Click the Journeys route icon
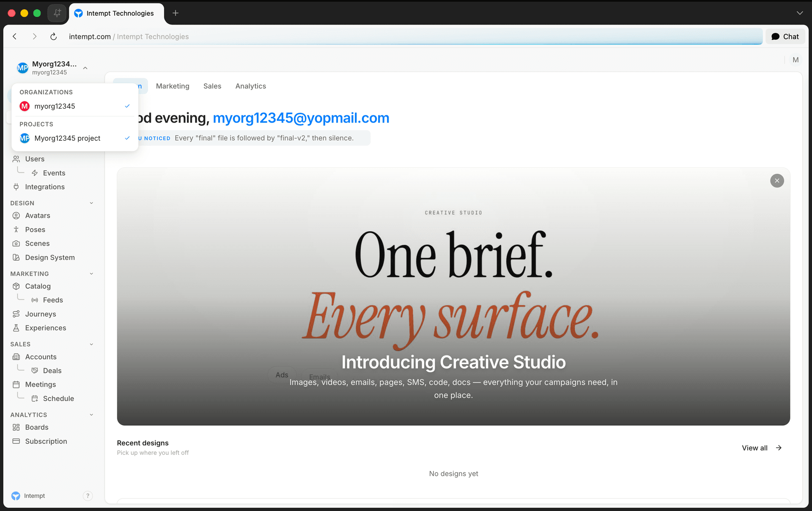 click(x=16, y=314)
